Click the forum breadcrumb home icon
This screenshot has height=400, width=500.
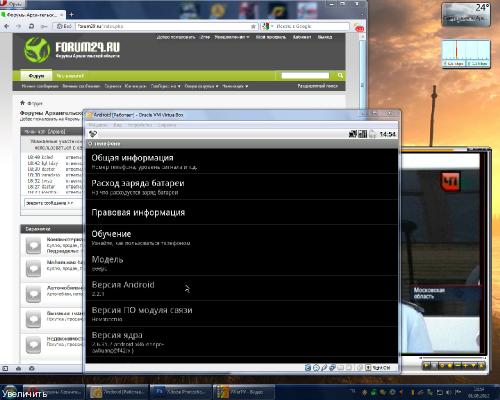(x=23, y=103)
